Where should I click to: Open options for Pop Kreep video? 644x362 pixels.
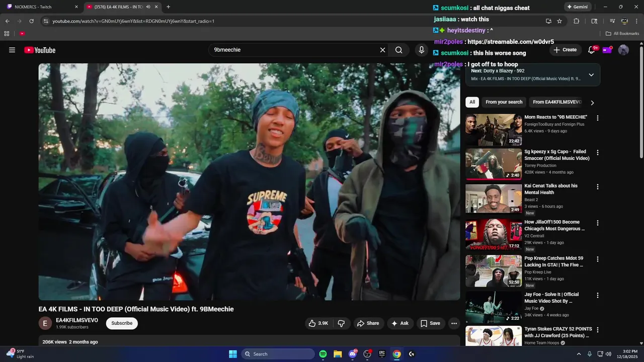pyautogui.click(x=598, y=259)
